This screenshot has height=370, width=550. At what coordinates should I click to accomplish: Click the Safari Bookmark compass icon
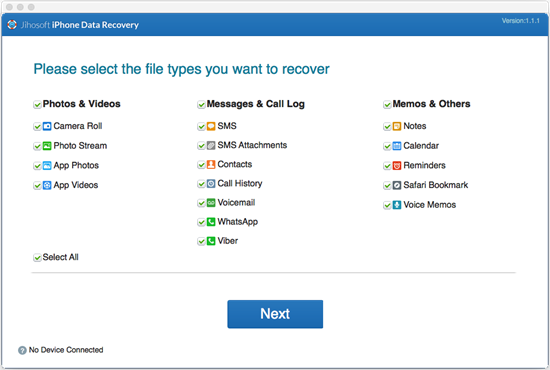click(x=397, y=185)
